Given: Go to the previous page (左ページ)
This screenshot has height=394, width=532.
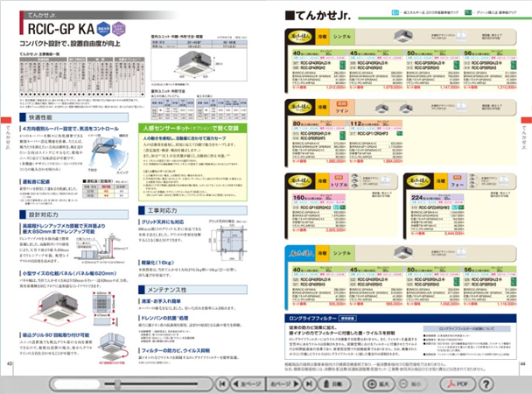Looking at the screenshot, I should point(247,383).
